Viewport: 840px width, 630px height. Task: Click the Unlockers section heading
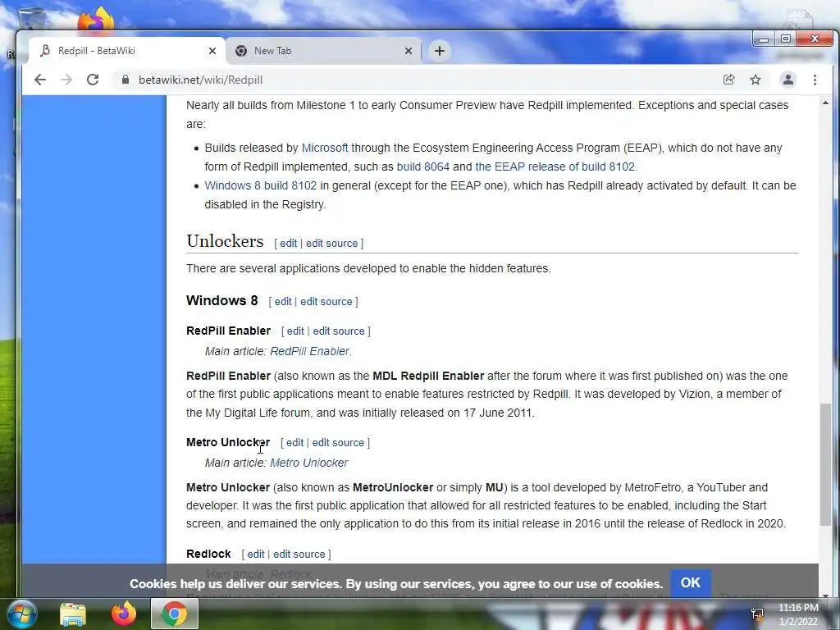[x=225, y=242]
